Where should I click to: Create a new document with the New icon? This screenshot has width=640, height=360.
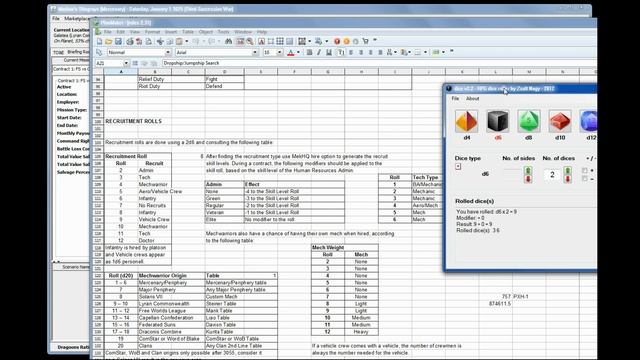pos(99,41)
